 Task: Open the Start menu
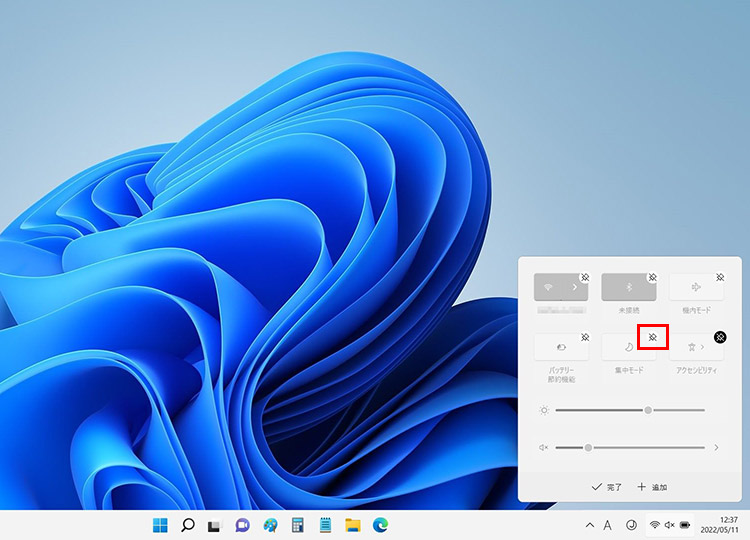(160, 525)
